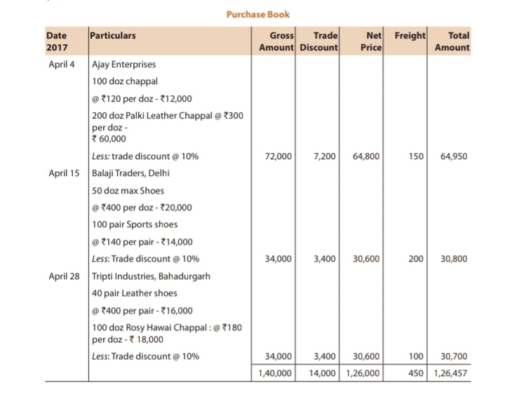This screenshot has height=420, width=505.
Task: Click the April 15 date cell
Action: [x=63, y=173]
